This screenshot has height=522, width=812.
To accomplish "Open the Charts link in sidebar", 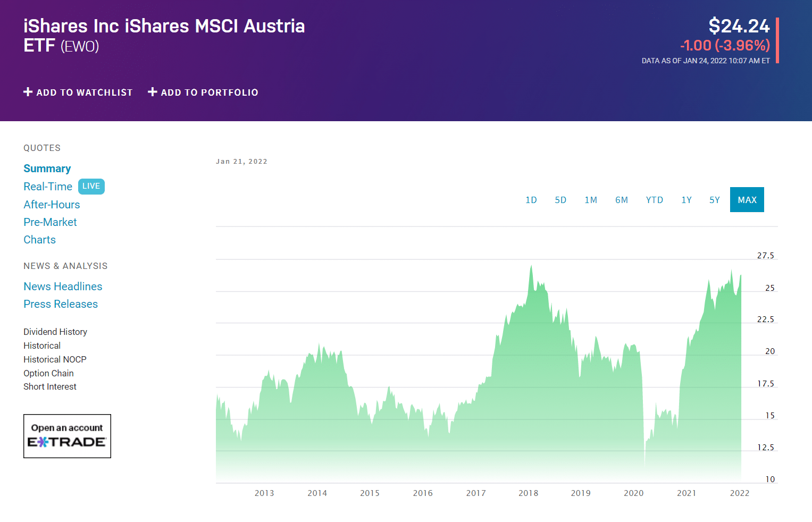I will (39, 240).
